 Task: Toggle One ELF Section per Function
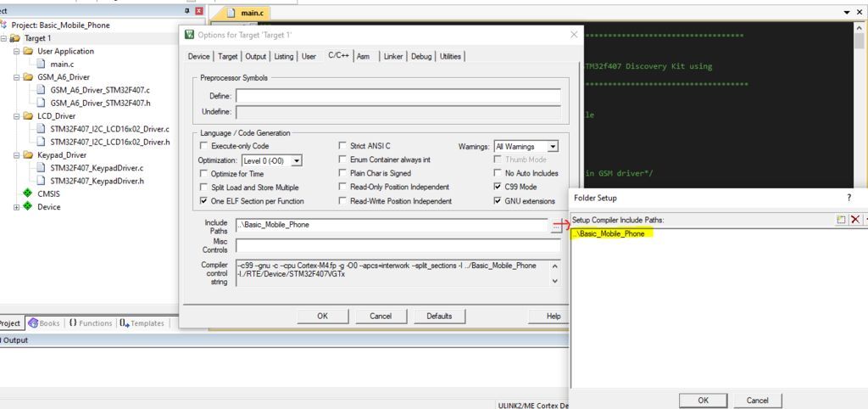[203, 201]
